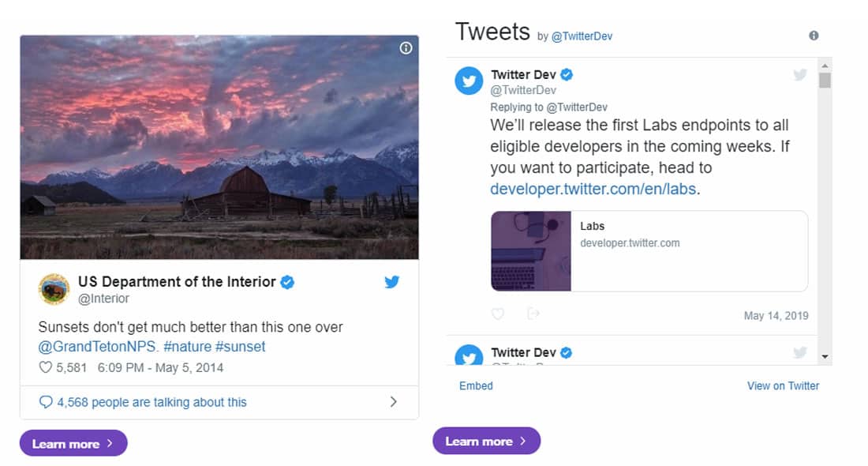Click Learn more button under Interior tweet

click(x=73, y=443)
